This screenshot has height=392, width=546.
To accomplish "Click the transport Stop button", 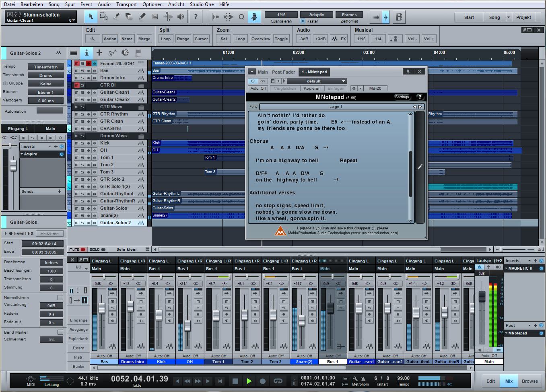I will pyautogui.click(x=235, y=381).
